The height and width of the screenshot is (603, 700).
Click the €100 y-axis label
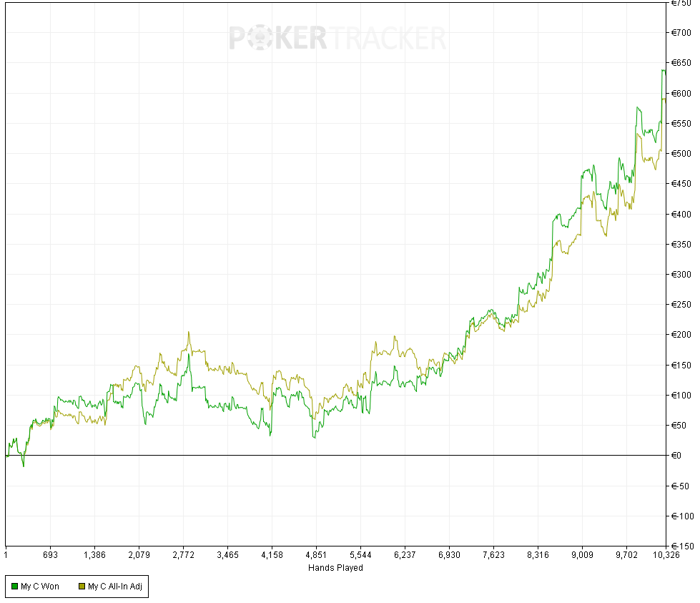[x=681, y=396]
